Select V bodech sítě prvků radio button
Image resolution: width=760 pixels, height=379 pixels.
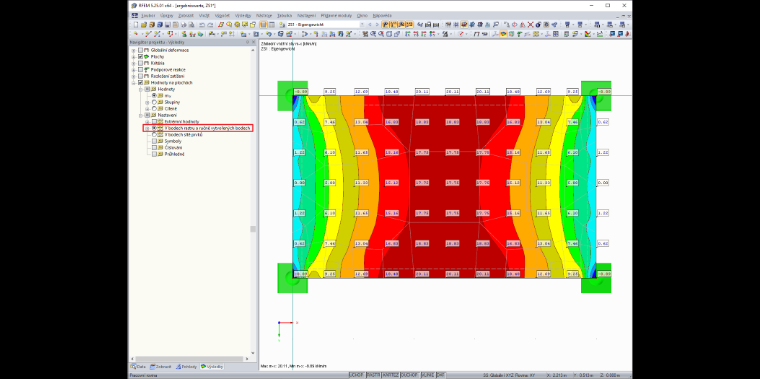pos(154,134)
